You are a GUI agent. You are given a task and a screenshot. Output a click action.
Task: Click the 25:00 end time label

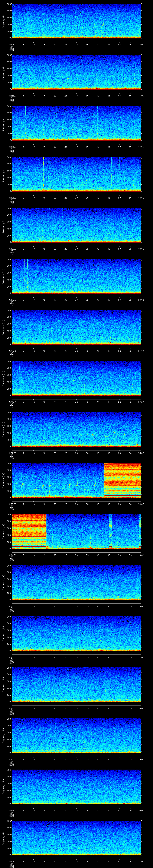click(x=141, y=555)
